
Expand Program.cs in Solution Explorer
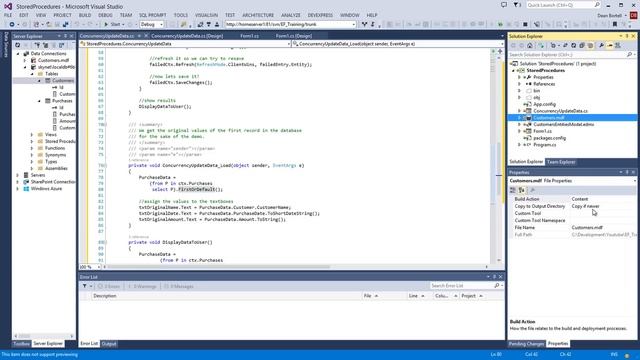tap(520, 145)
